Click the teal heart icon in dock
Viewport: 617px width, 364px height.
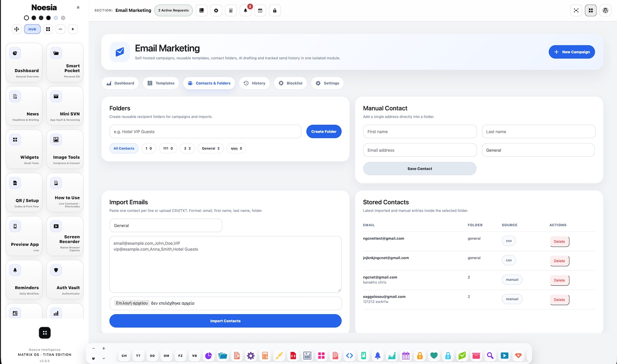pyautogui.click(x=434, y=356)
